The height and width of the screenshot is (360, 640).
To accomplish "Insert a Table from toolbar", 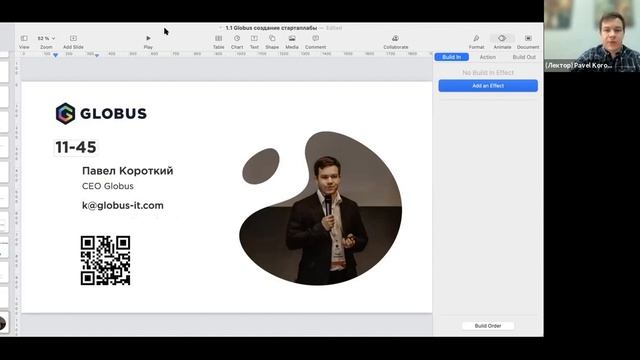I will pyautogui.click(x=219, y=42).
